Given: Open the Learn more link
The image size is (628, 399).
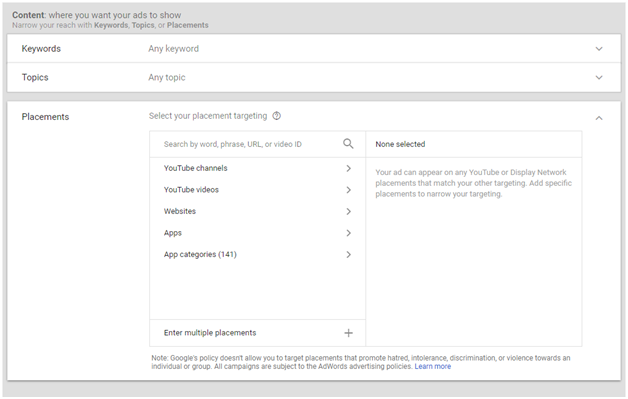Looking at the screenshot, I should [433, 367].
